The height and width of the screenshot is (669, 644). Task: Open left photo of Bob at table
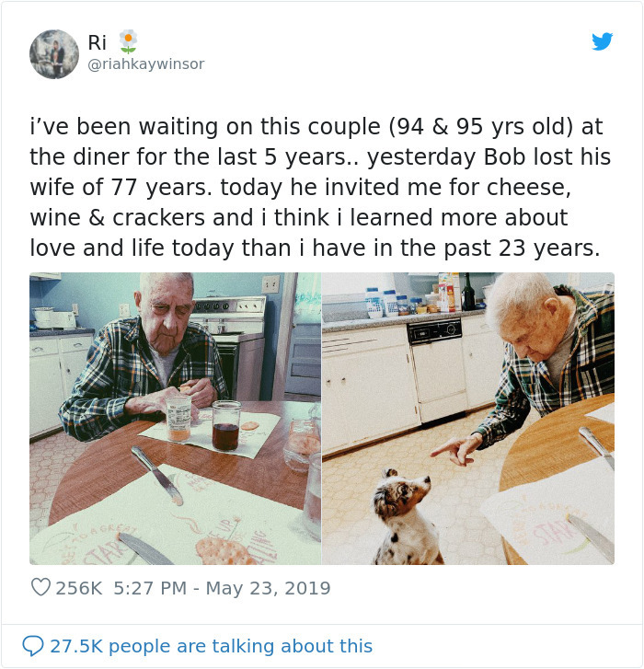(175, 418)
